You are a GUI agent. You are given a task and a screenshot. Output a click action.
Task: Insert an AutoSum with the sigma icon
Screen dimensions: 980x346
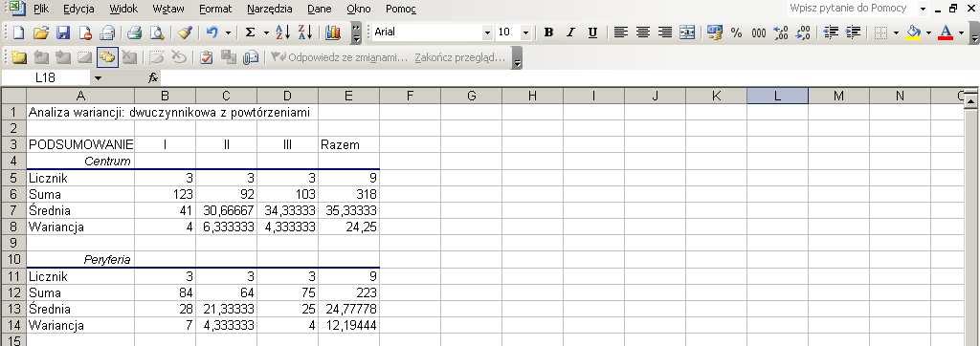[x=250, y=32]
